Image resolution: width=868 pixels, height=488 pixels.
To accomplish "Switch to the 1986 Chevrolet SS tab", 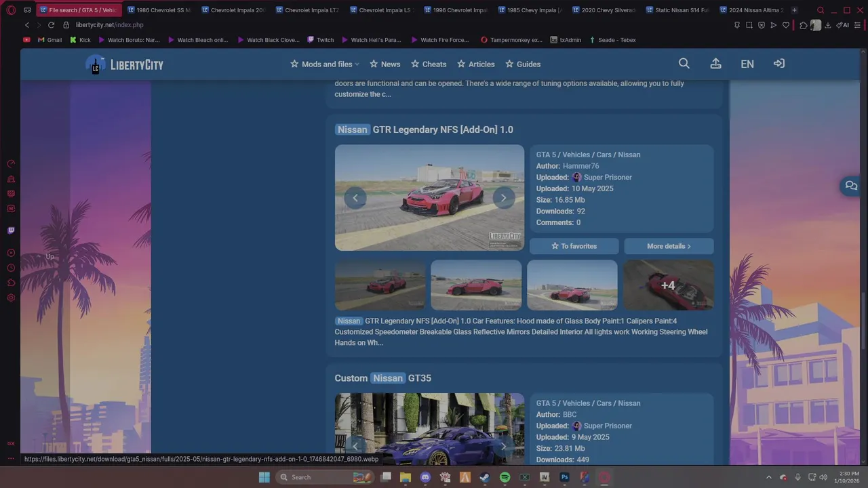I will 160,10.
